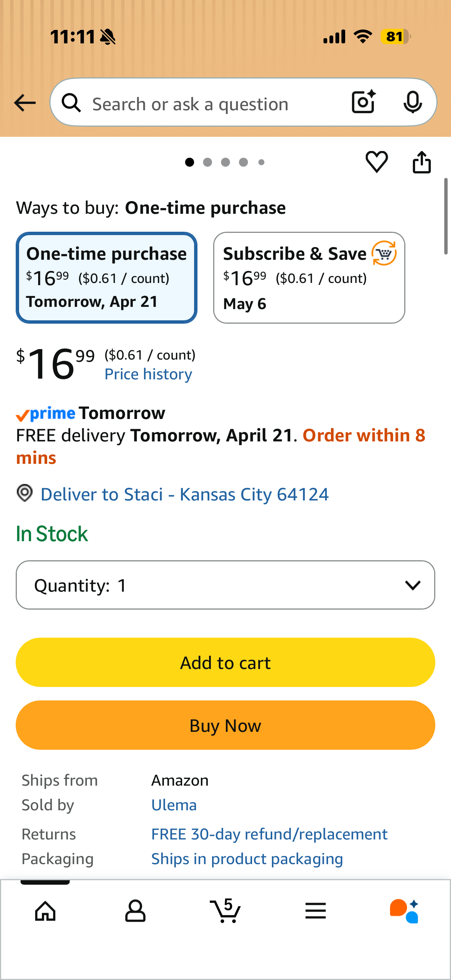Add item to wish list heart icon

[x=377, y=162]
